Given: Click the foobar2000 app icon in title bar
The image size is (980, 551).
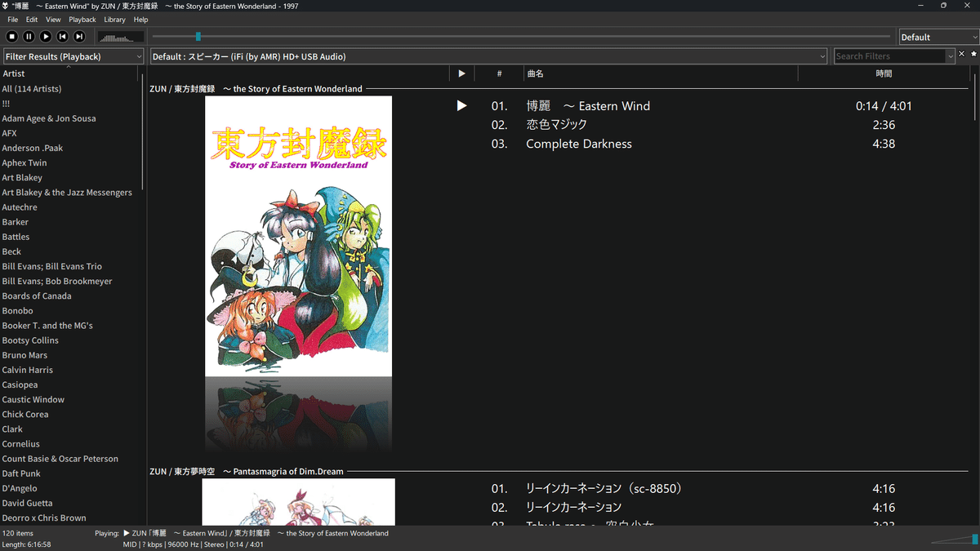Looking at the screenshot, I should (6, 6).
